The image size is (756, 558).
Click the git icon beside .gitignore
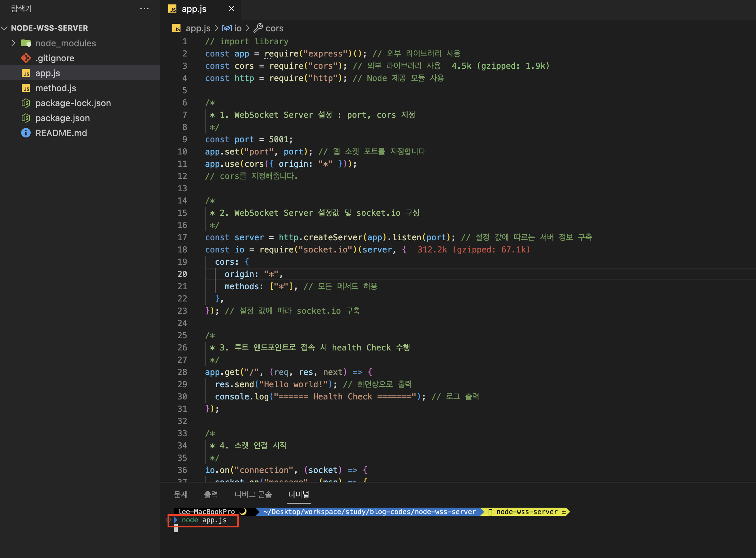click(x=26, y=58)
